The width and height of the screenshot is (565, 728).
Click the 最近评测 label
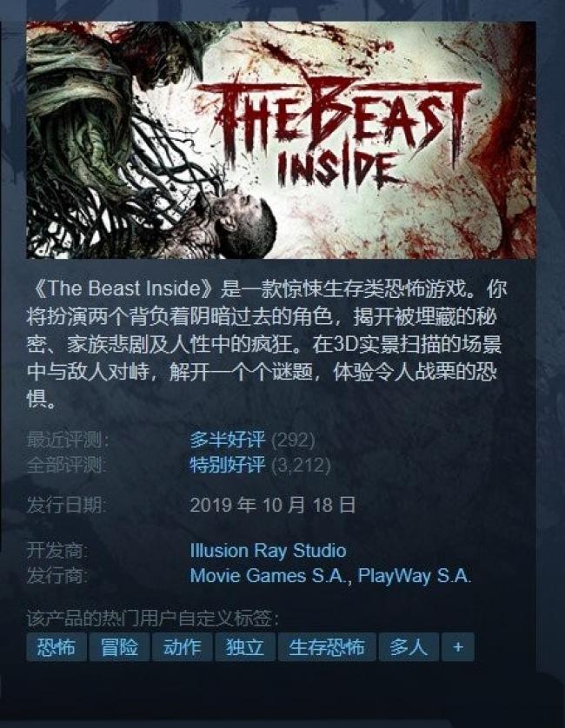tap(68, 440)
